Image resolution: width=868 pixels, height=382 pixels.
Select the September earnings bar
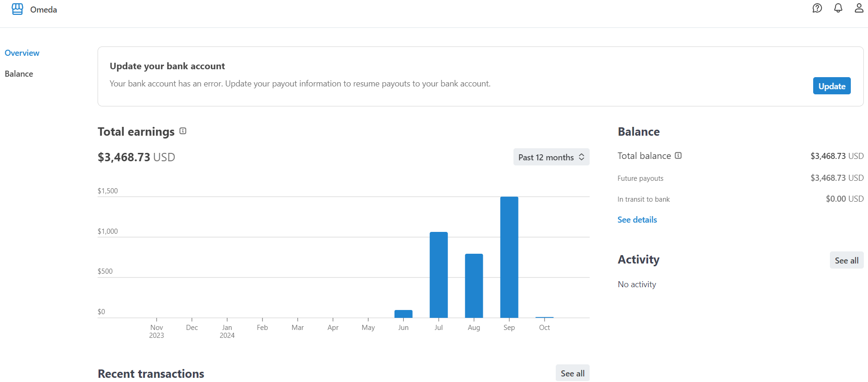click(509, 257)
